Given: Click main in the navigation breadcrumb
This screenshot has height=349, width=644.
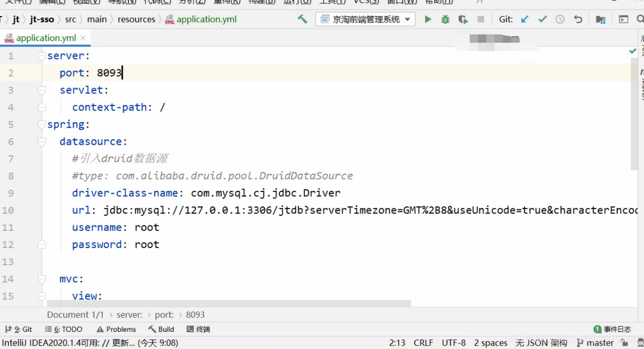Looking at the screenshot, I should point(97,19).
